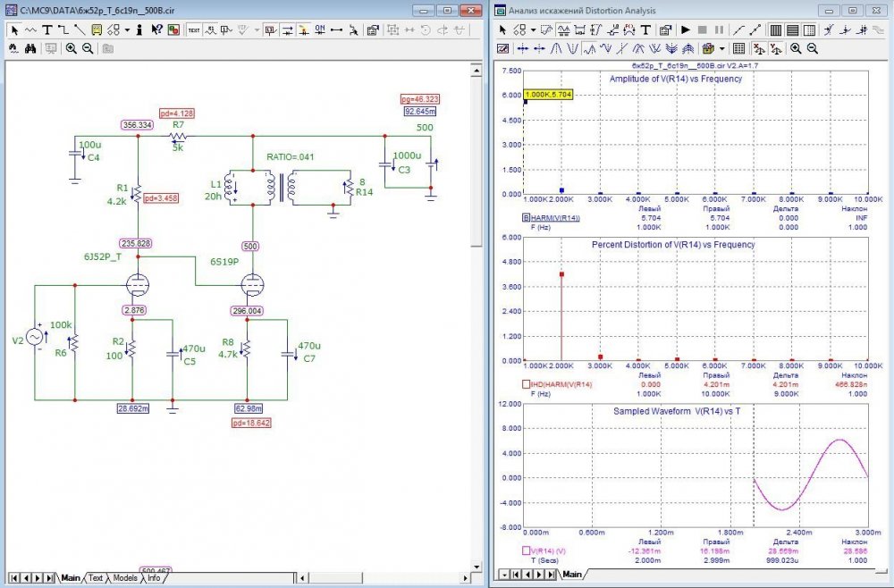Open the analysis Properties icon
Image resolution: width=894 pixels, height=588 pixels.
coord(665,29)
